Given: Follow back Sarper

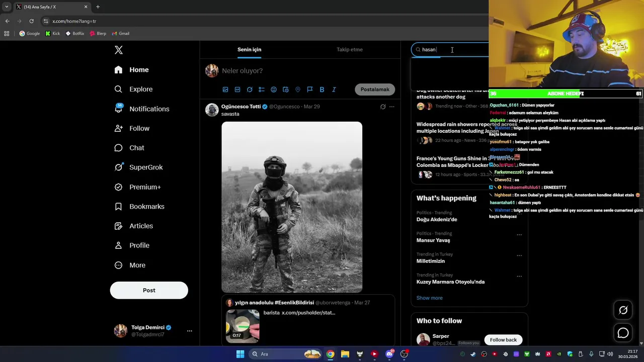Looking at the screenshot, I should point(503,340).
